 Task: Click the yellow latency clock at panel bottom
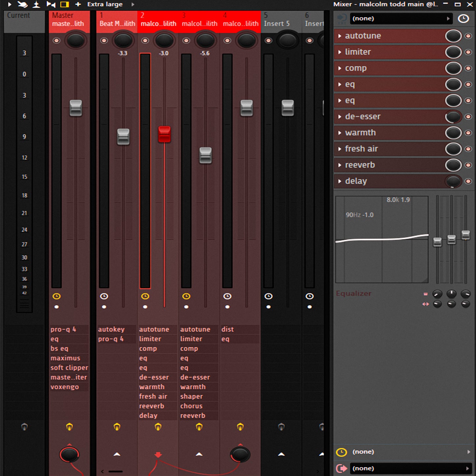[341, 452]
